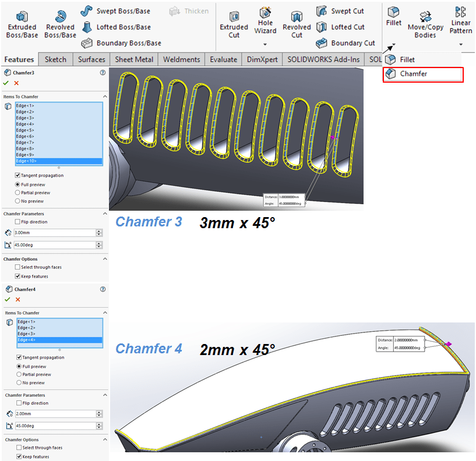Activate the Boundary Cut tool

pyautogui.click(x=322, y=43)
